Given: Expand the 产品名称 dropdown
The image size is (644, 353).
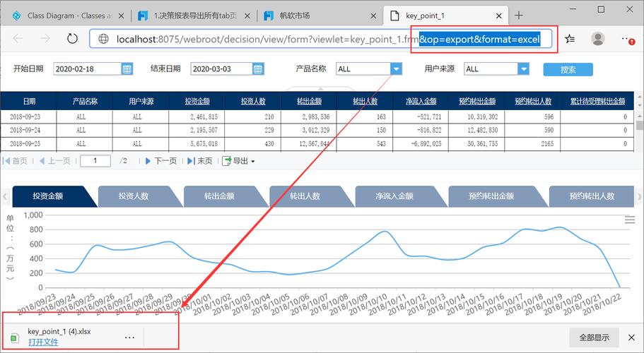Looking at the screenshot, I should [396, 69].
